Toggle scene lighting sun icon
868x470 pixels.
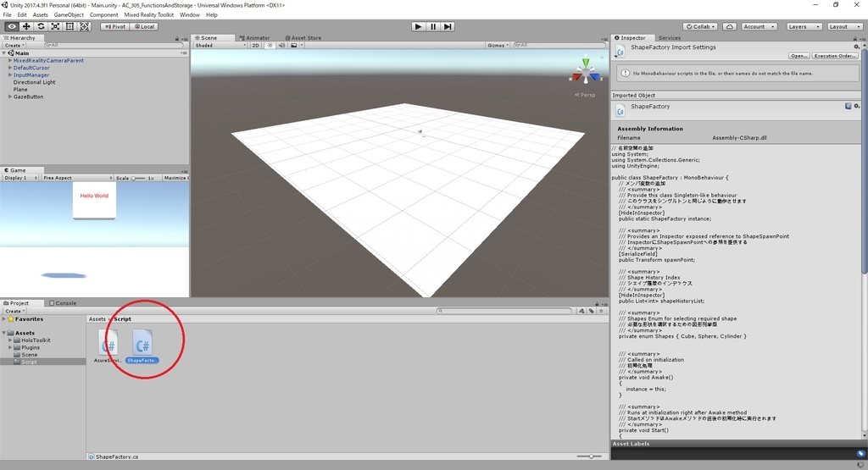point(270,46)
